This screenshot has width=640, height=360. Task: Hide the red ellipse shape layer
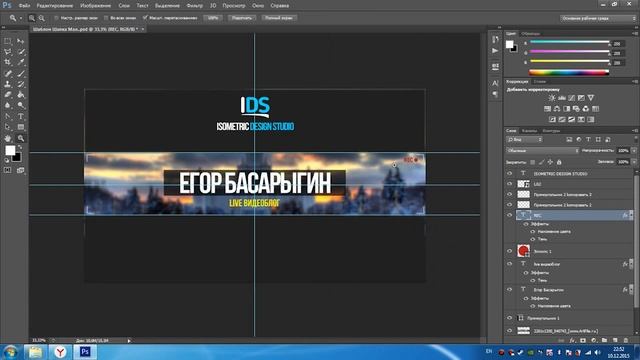point(509,251)
